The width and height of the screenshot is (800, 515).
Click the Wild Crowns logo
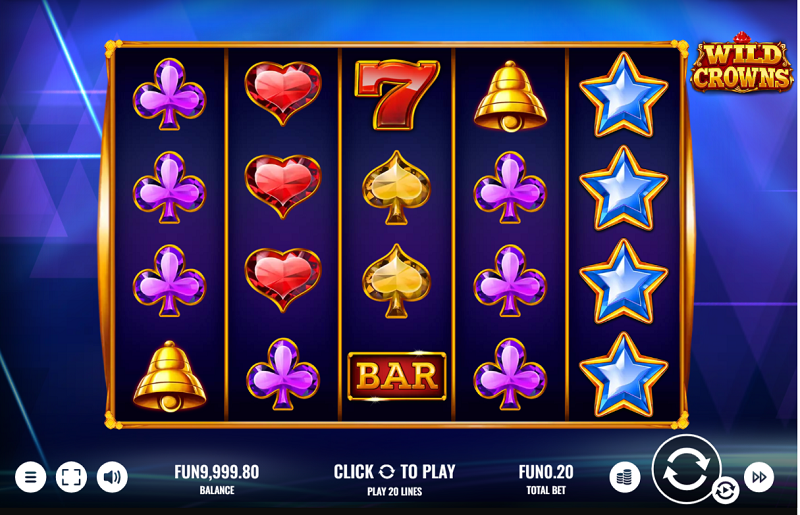click(742, 64)
